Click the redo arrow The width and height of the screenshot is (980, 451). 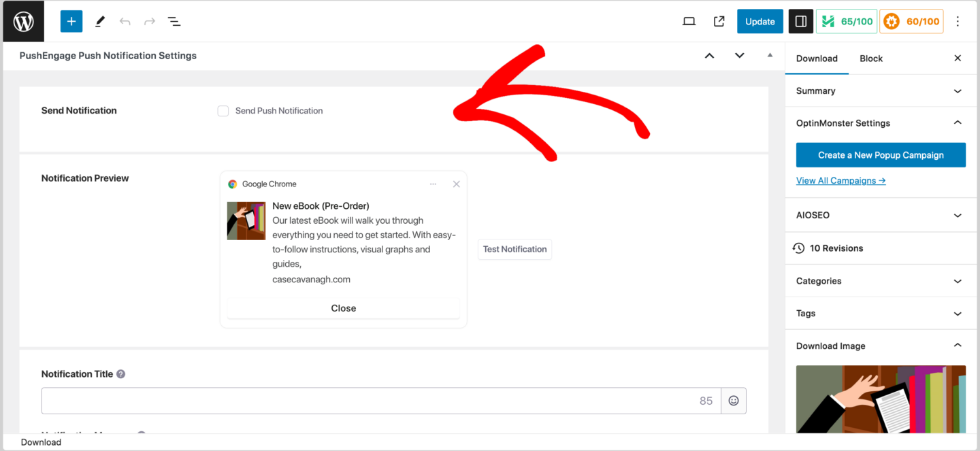[149, 21]
